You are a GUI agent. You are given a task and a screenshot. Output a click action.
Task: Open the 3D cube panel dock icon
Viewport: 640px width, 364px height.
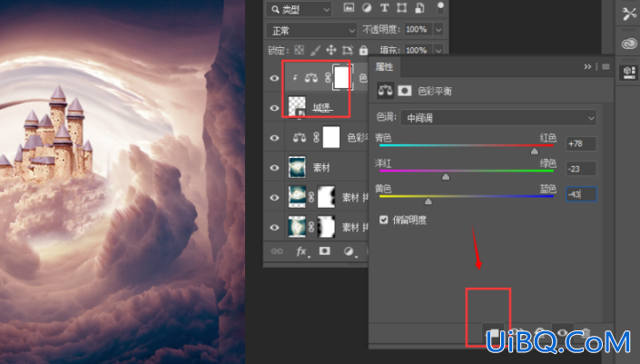[629, 73]
